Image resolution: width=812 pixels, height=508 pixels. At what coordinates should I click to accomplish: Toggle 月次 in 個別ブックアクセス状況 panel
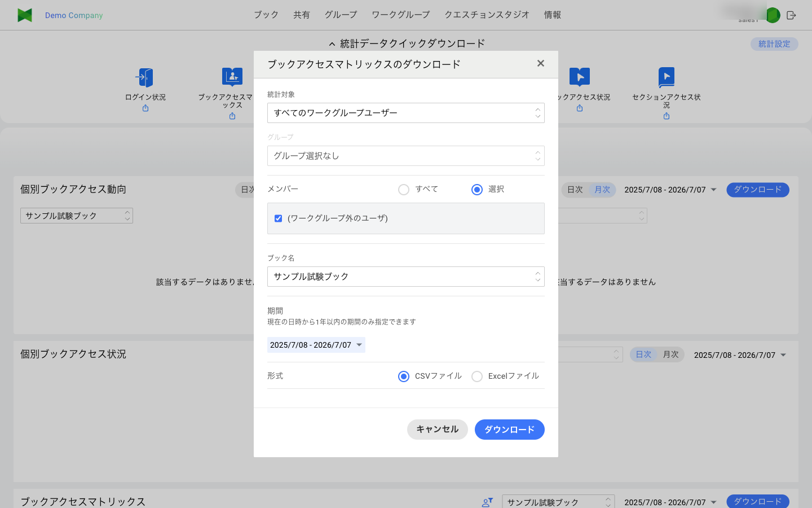670,354
